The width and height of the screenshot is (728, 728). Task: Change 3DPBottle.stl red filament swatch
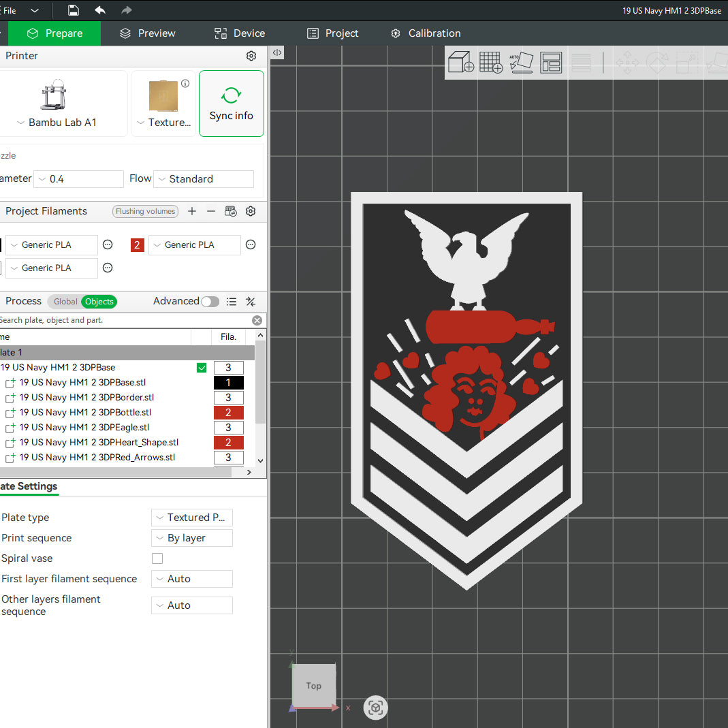[228, 412]
